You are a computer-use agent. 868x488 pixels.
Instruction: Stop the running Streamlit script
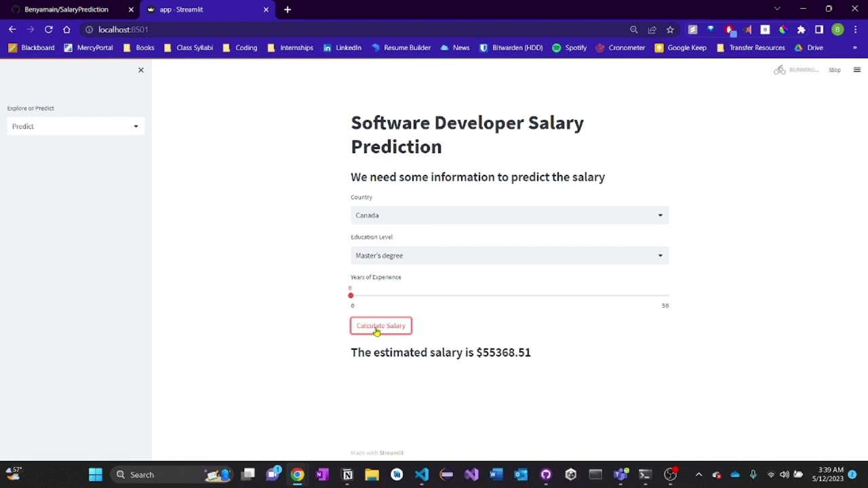835,70
